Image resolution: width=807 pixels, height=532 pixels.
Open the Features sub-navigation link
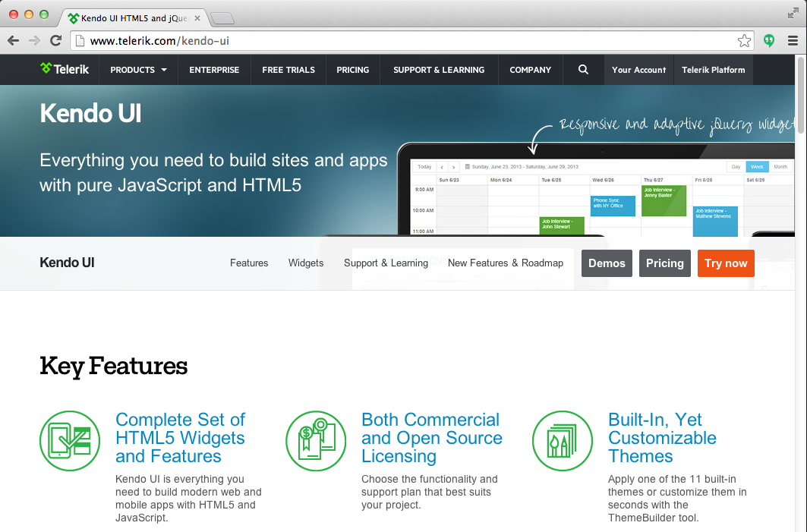(x=249, y=263)
